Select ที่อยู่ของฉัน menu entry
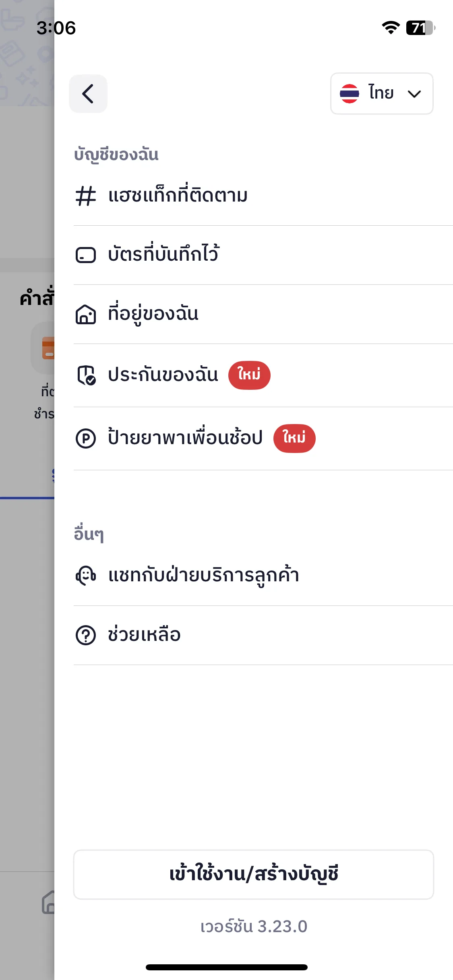453x980 pixels. [263, 314]
